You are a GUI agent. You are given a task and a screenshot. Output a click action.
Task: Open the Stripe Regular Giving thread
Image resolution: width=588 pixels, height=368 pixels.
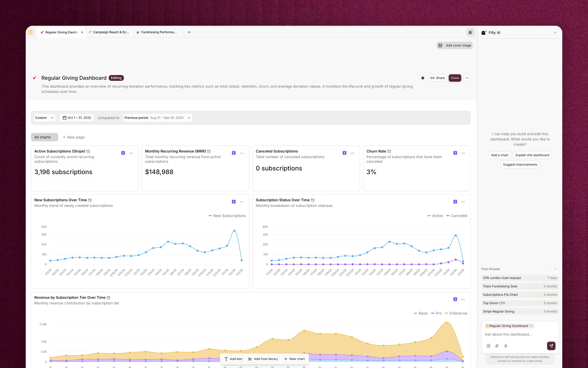520,311
